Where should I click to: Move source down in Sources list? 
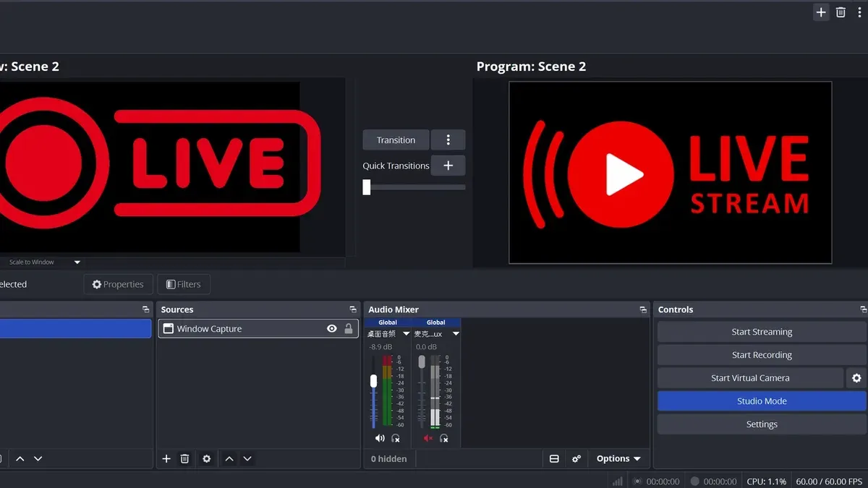[x=247, y=458]
